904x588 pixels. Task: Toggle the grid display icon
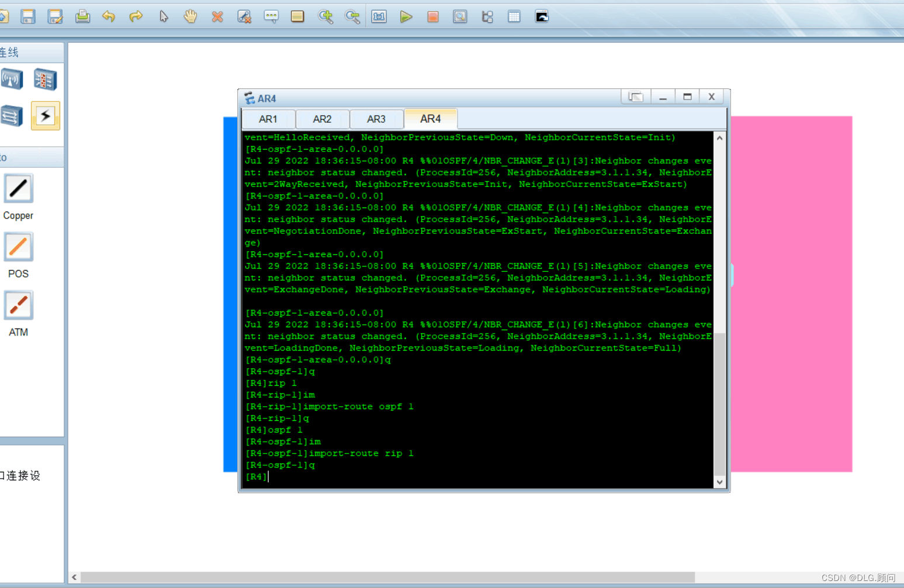[x=514, y=16]
